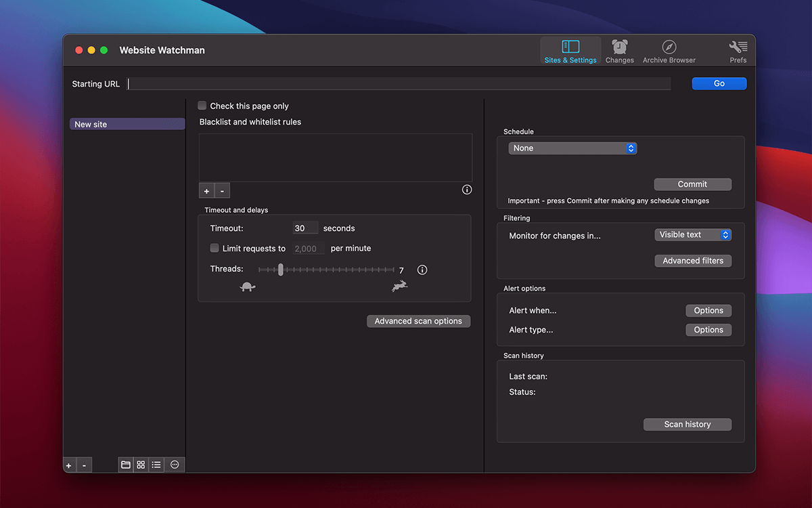The image size is (812, 508).
Task: Enable Check this page only
Action: tap(202, 106)
